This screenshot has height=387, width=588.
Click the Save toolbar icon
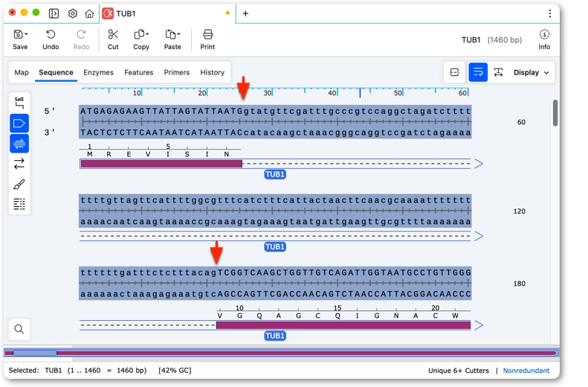point(18,34)
